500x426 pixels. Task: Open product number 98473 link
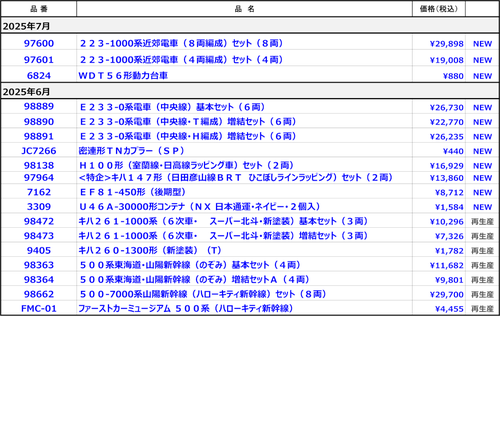click(x=39, y=236)
